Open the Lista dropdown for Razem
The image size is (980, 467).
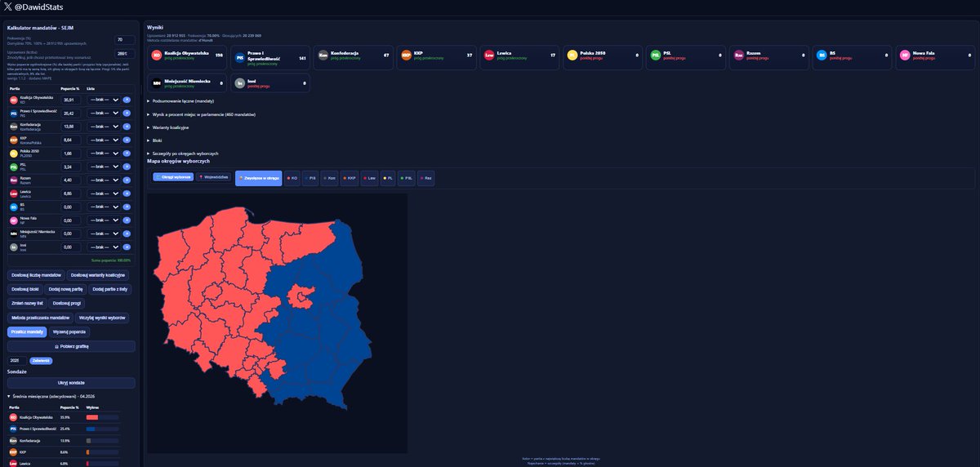103,180
